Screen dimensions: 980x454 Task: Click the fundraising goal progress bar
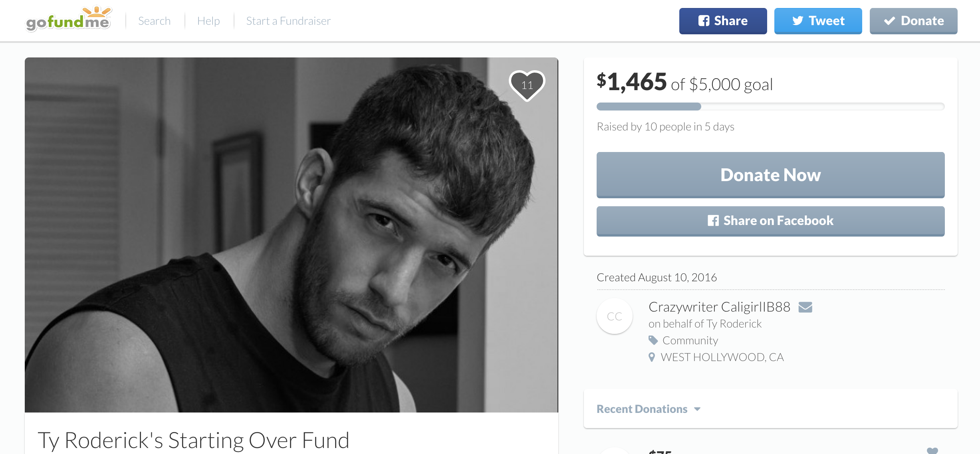pyautogui.click(x=770, y=107)
